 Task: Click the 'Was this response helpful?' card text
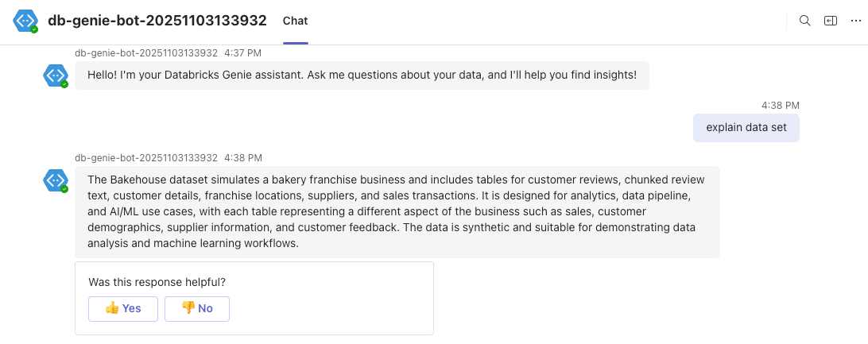point(157,282)
